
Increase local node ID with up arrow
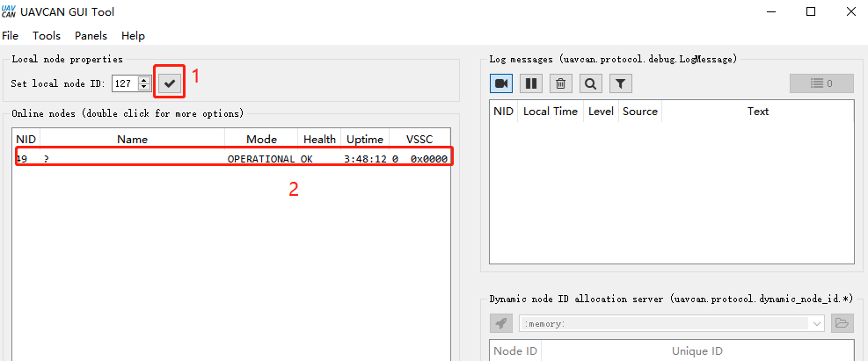144,79
